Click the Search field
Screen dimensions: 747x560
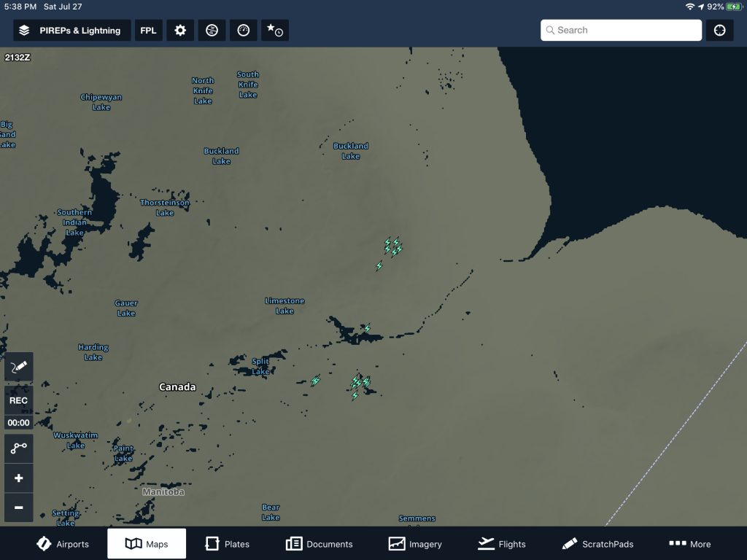point(621,31)
